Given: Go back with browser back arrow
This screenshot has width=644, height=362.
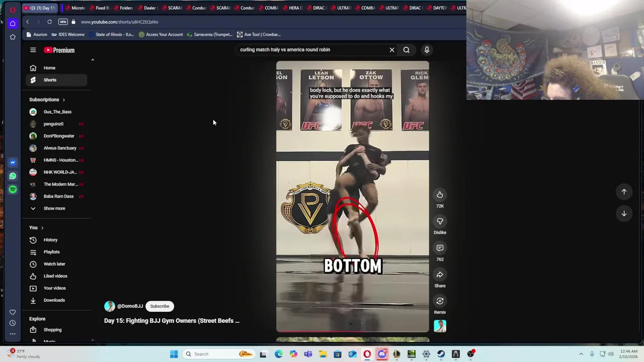Looking at the screenshot, I should pos(28,22).
